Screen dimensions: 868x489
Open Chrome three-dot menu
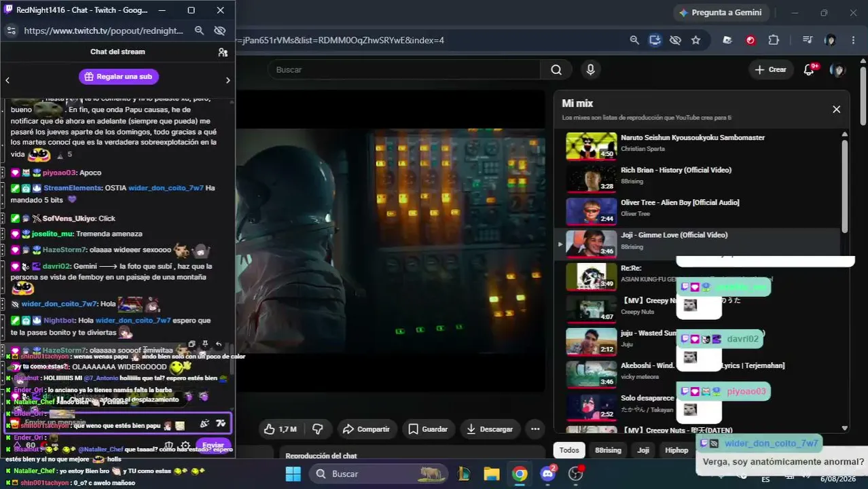coord(853,40)
